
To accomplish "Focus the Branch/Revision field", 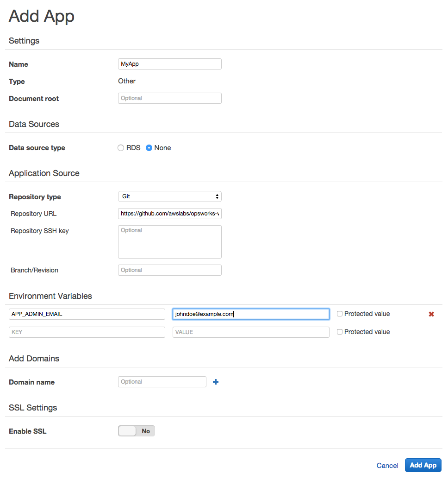I will pos(170,270).
